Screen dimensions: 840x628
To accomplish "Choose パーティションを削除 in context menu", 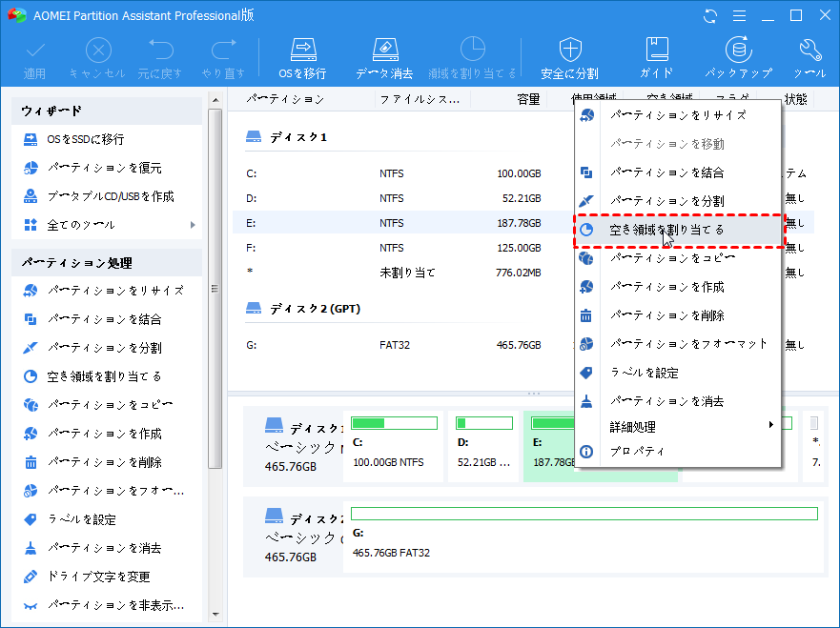I will click(678, 315).
